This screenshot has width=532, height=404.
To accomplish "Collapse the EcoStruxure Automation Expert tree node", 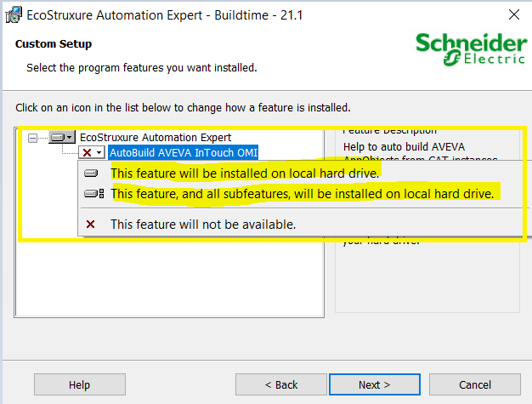I will pos(32,138).
